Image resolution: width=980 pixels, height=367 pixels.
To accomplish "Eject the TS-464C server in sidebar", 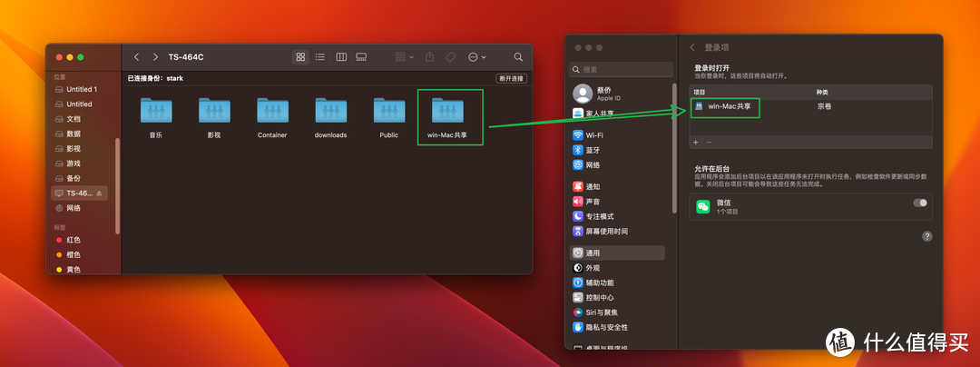I will click(x=99, y=193).
